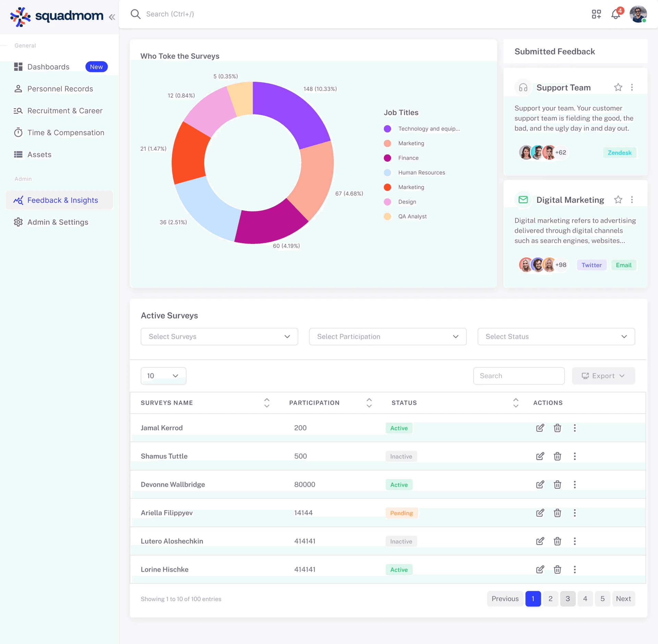Go to page 3 of surveys

click(x=568, y=599)
